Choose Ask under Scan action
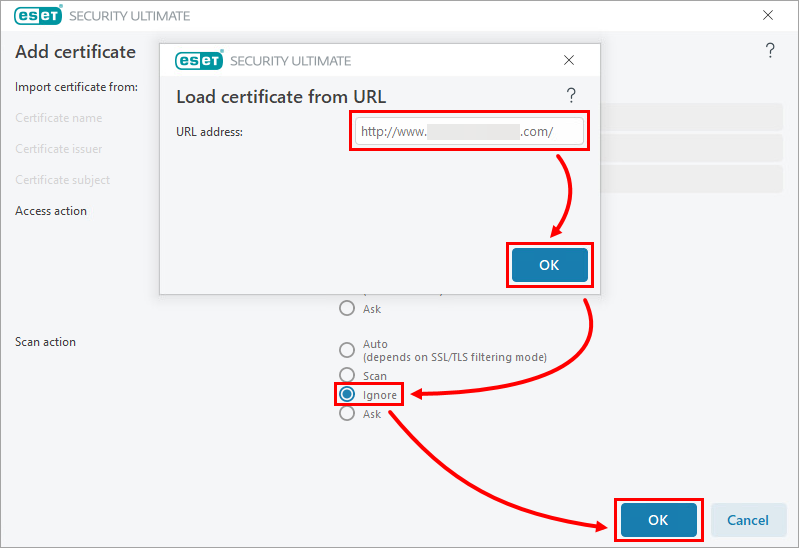The width and height of the screenshot is (799, 548). 347,413
